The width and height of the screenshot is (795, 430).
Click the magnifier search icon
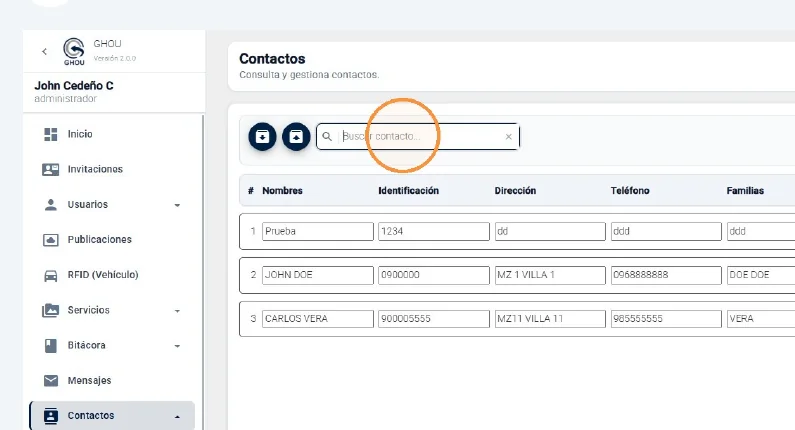click(327, 136)
